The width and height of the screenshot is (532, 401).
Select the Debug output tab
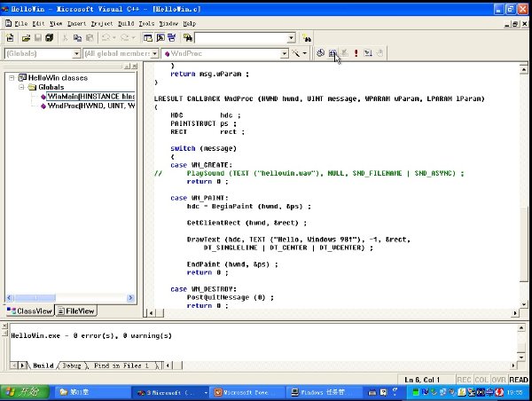pos(72,366)
